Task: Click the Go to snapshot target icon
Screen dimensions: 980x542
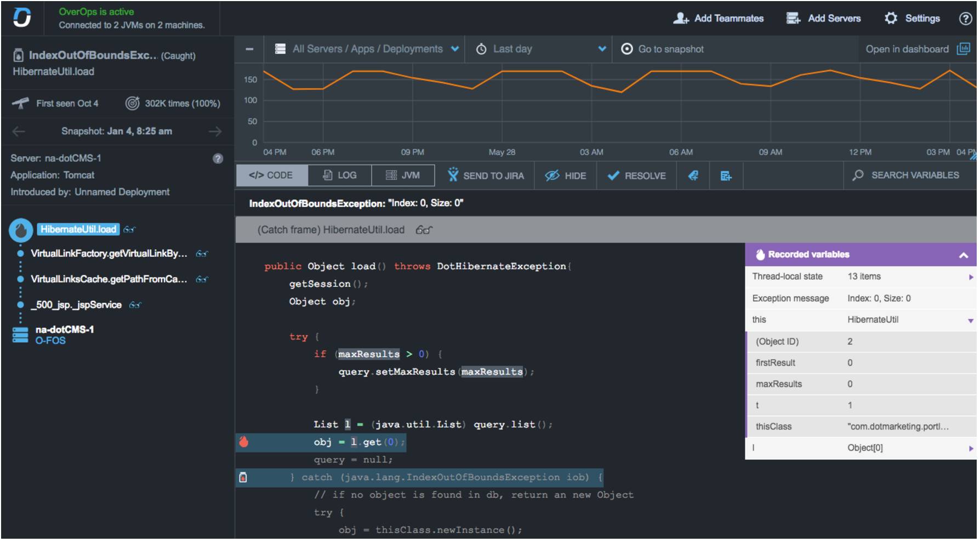Action: [626, 49]
